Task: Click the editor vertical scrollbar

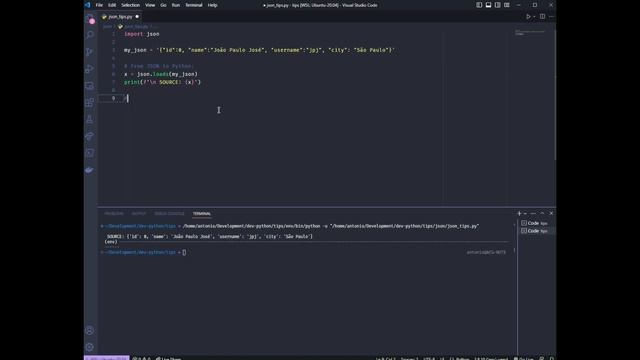Action: pos(554,94)
